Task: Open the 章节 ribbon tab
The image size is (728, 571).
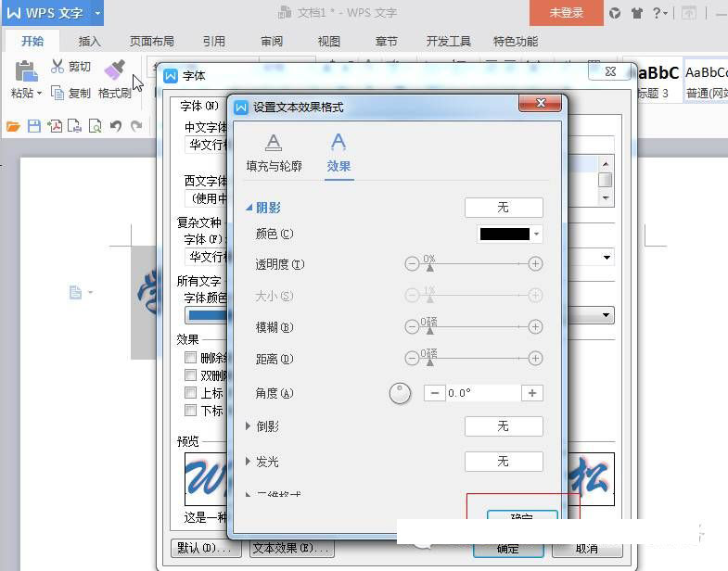Action: [x=387, y=42]
